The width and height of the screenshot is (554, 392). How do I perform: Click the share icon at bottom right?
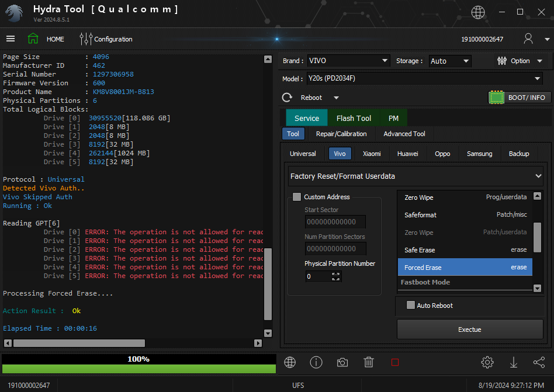539,362
